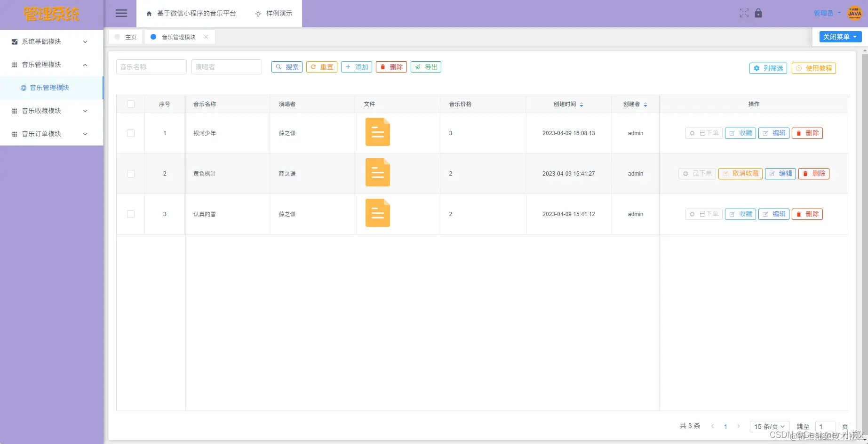Open 使用教程 button
This screenshot has height=444, width=868.
(x=814, y=68)
